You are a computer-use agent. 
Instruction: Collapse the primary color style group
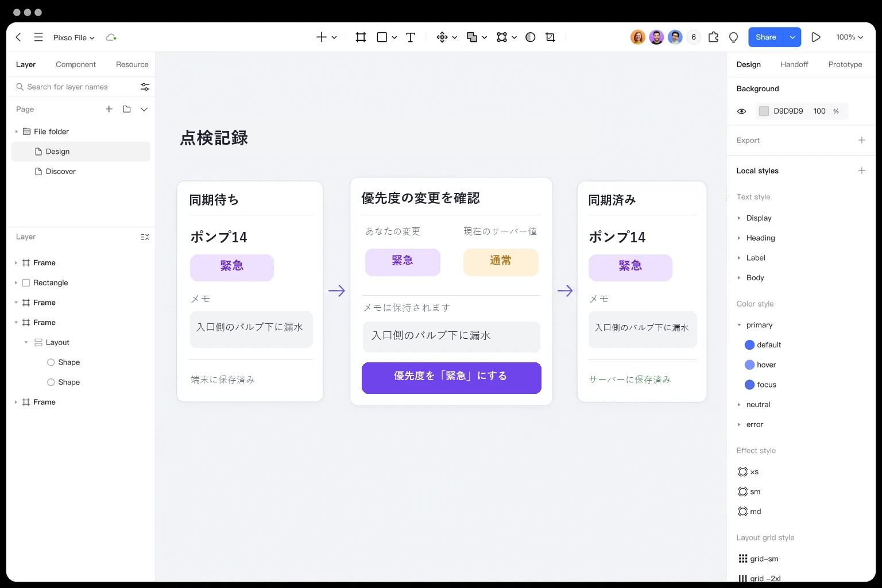739,325
